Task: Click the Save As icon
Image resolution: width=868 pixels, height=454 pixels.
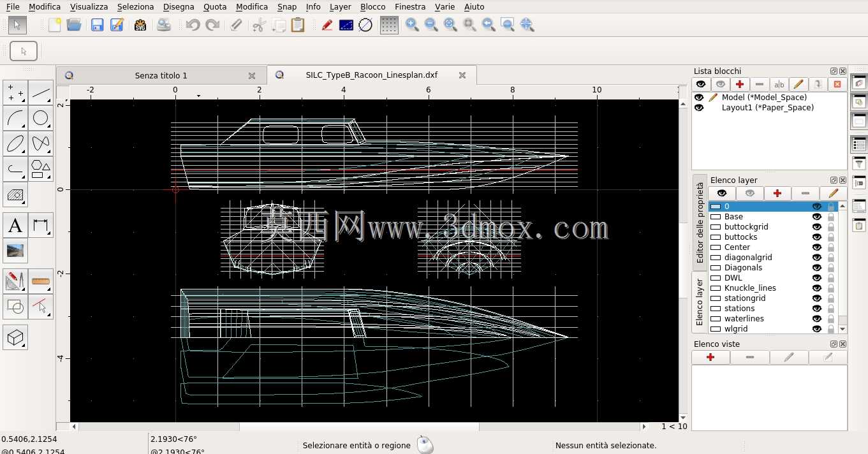Action: [117, 25]
